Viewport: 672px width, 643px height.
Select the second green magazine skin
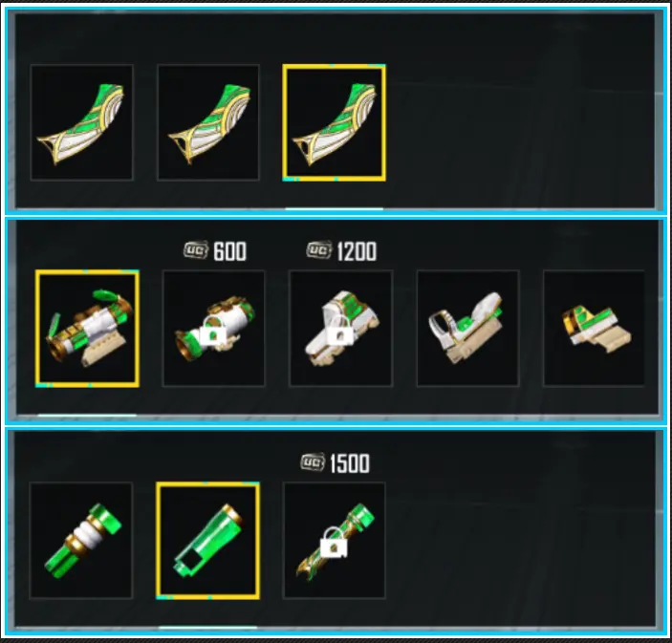pyautogui.click(x=208, y=122)
